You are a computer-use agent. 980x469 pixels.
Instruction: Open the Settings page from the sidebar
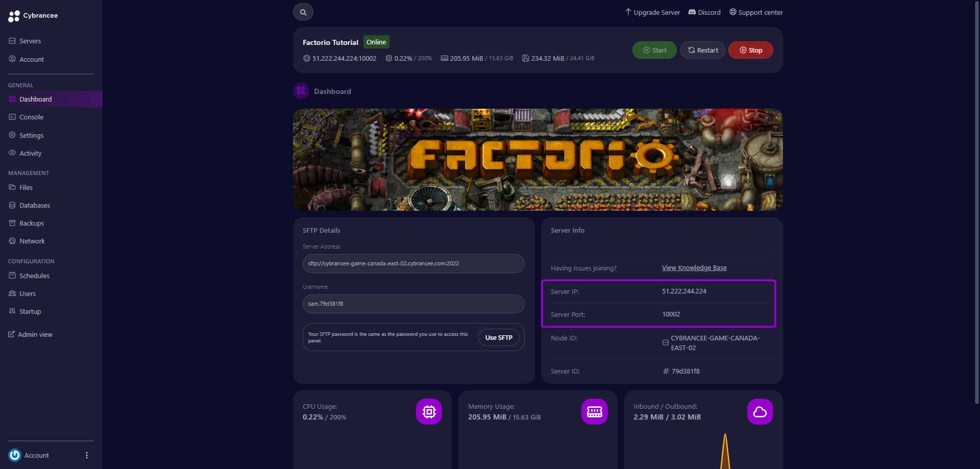(x=31, y=135)
